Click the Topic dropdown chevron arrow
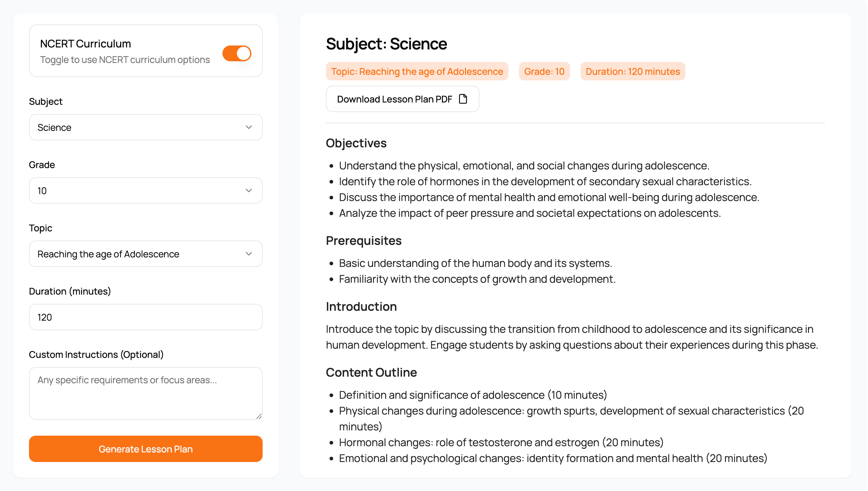The image size is (868, 491). click(x=249, y=254)
